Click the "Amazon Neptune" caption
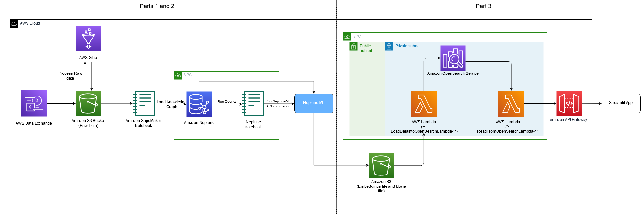Image resolution: width=644 pixels, height=214 pixels. coord(199,123)
